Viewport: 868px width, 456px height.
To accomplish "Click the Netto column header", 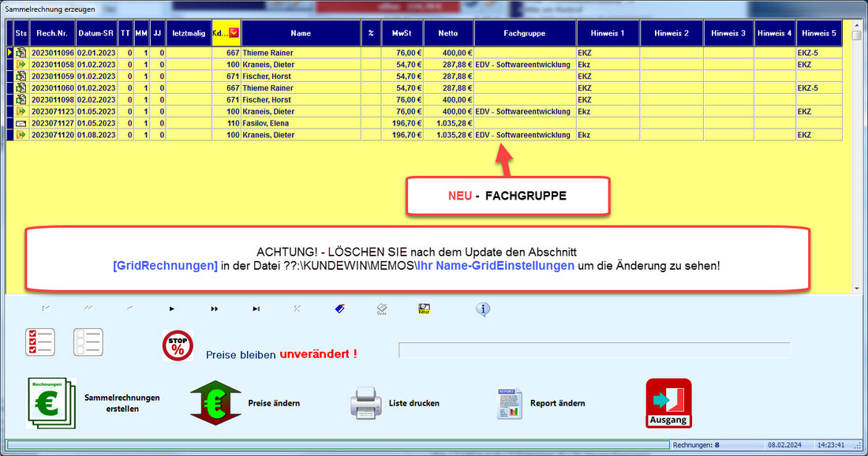I will 448,33.
